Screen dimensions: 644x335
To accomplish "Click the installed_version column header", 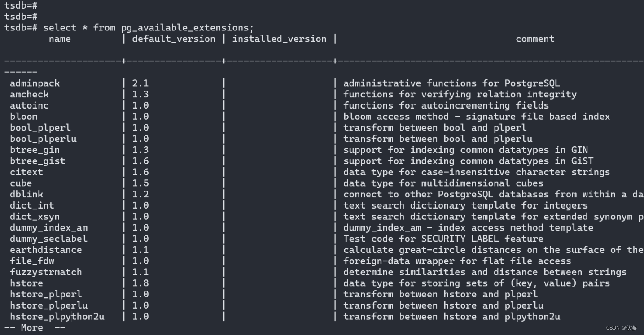I will 279,39.
